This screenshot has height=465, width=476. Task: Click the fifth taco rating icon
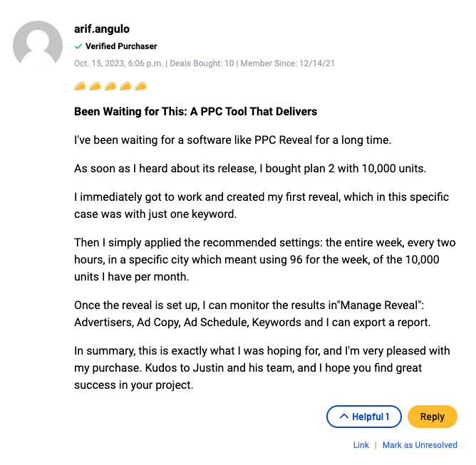pyautogui.click(x=140, y=86)
